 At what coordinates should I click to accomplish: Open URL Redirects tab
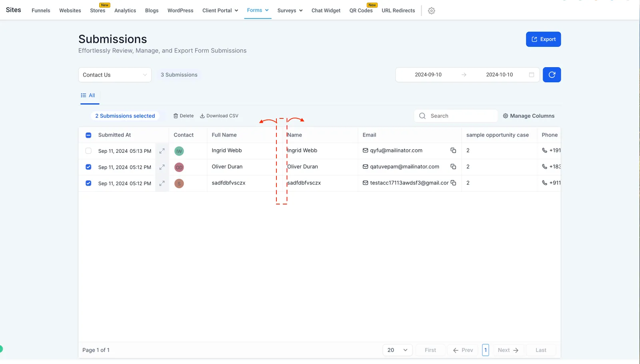tap(398, 10)
